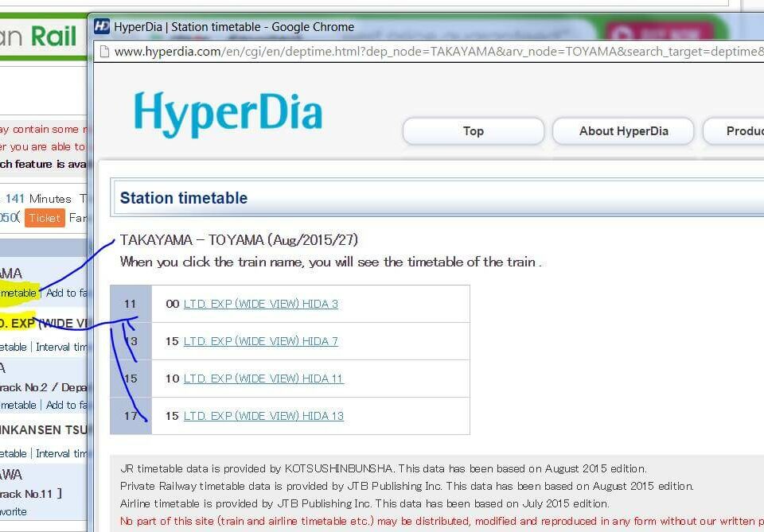Click the HyperDia favicon in the title bar
Viewport: 764px width, 532px height.
tap(102, 26)
